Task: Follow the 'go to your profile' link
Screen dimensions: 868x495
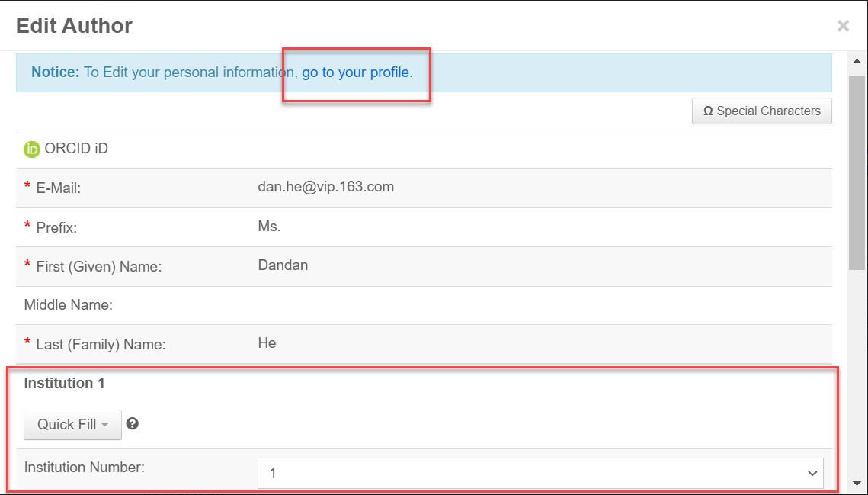Action: point(357,72)
